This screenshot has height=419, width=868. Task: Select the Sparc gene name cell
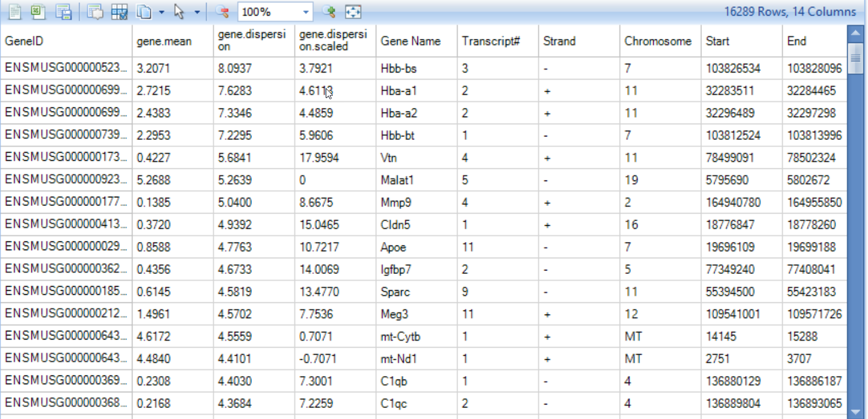tap(416, 292)
